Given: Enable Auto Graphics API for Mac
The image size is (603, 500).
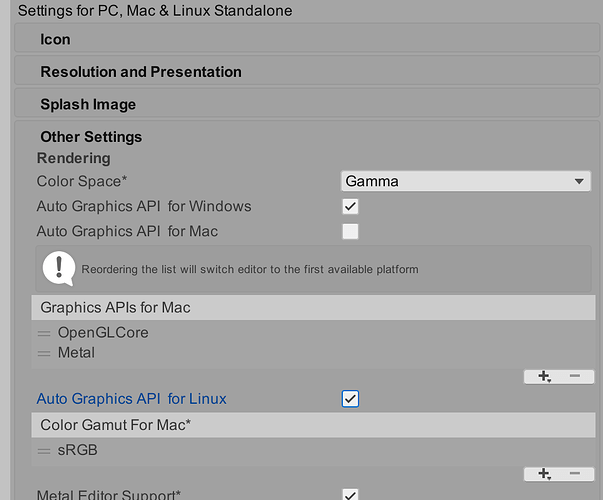Looking at the screenshot, I should (x=350, y=232).
